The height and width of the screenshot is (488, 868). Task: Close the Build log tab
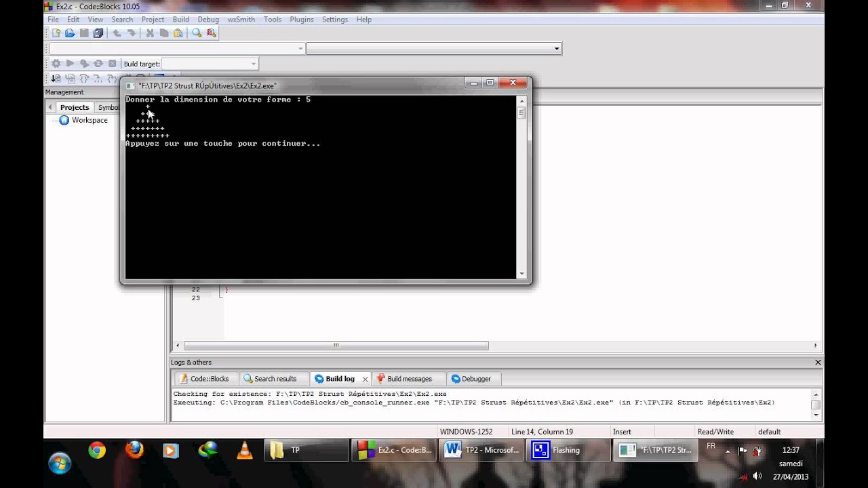tap(365, 379)
